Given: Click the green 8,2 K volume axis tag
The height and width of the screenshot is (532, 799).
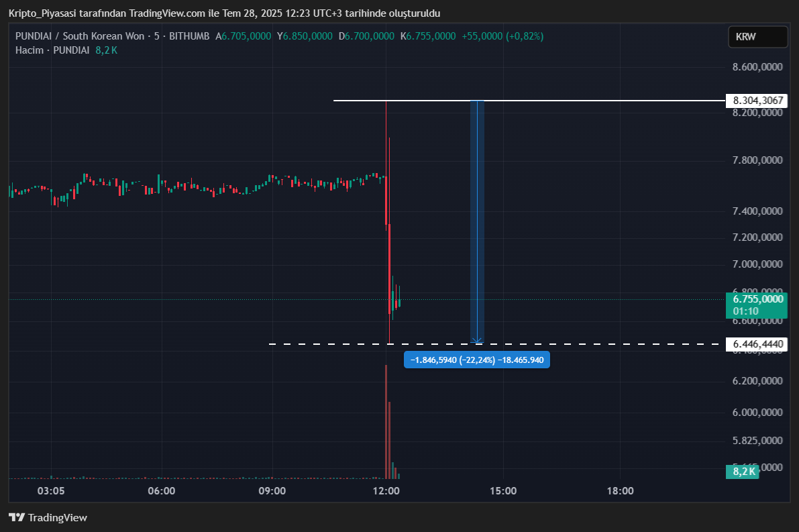Looking at the screenshot, I should coord(743,472).
